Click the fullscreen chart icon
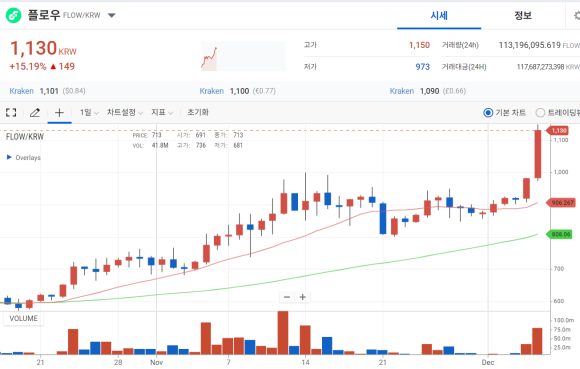Viewport: 580px width, 369px height. pyautogui.click(x=11, y=112)
